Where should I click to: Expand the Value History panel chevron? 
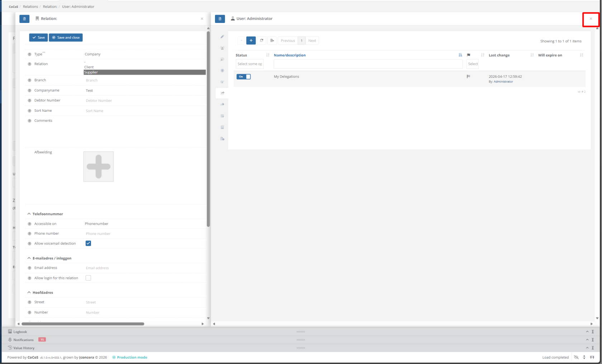click(x=587, y=348)
